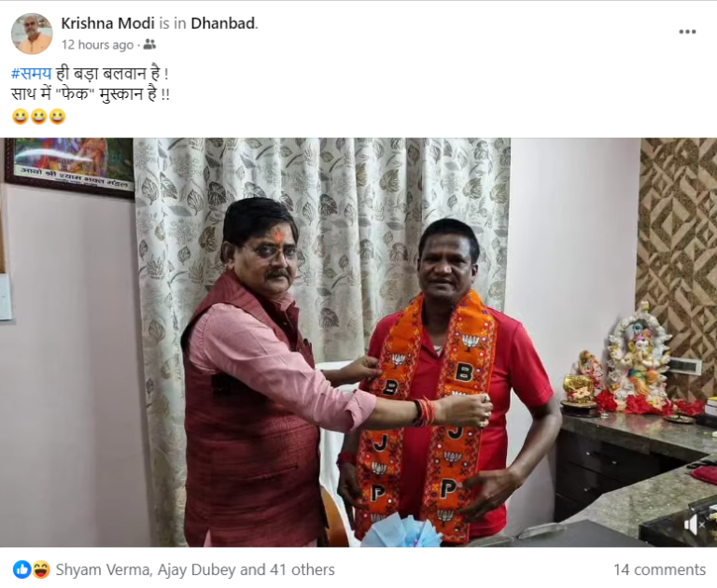Click the Hindi caption second line text
The width and height of the screenshot is (717, 588).
click(x=91, y=95)
